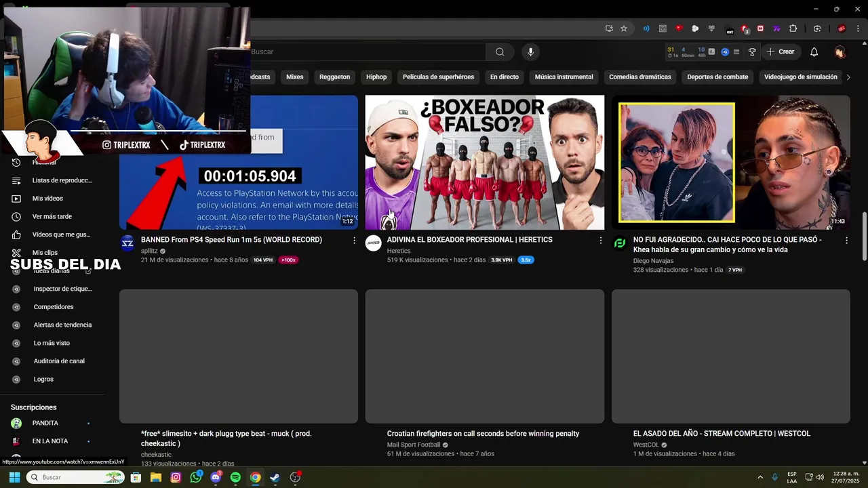Open WhatsApp from taskbar
Screen dimensions: 868x488
pos(196,477)
